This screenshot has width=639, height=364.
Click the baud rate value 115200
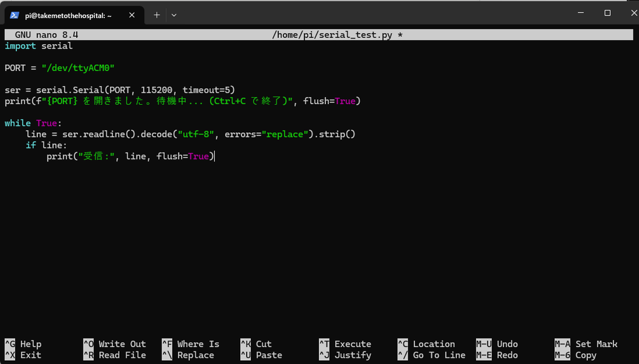(157, 90)
